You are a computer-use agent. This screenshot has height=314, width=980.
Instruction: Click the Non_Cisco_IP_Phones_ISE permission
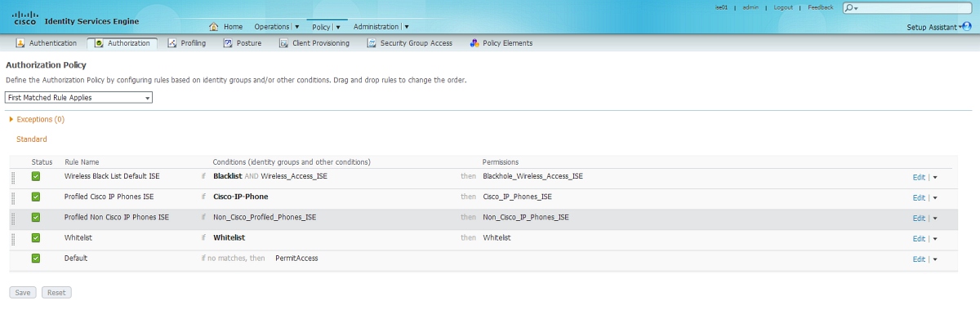(x=525, y=217)
